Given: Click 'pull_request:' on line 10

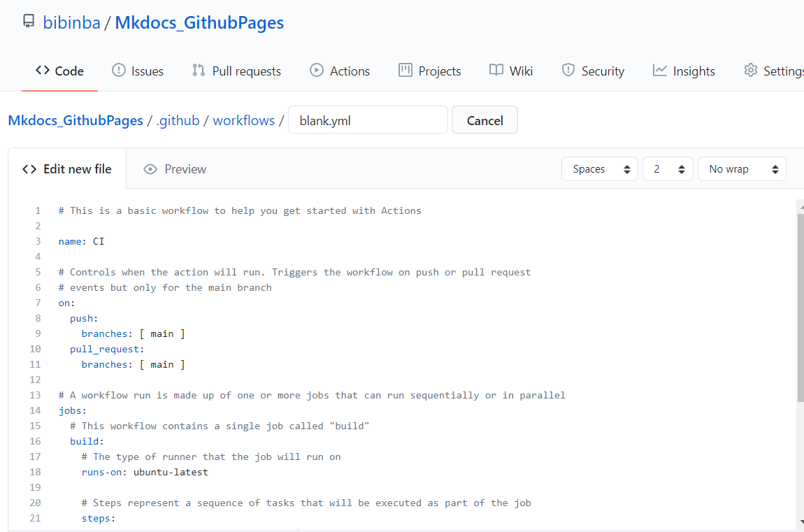Looking at the screenshot, I should (107, 349).
